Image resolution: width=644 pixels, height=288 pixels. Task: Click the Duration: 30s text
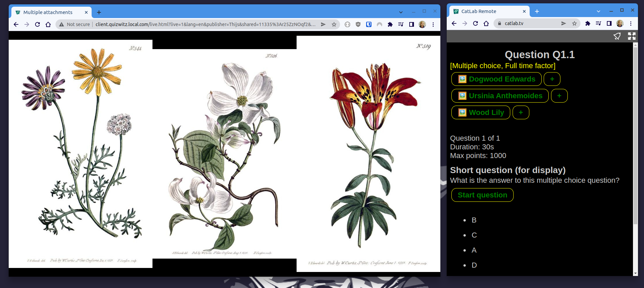point(472,147)
